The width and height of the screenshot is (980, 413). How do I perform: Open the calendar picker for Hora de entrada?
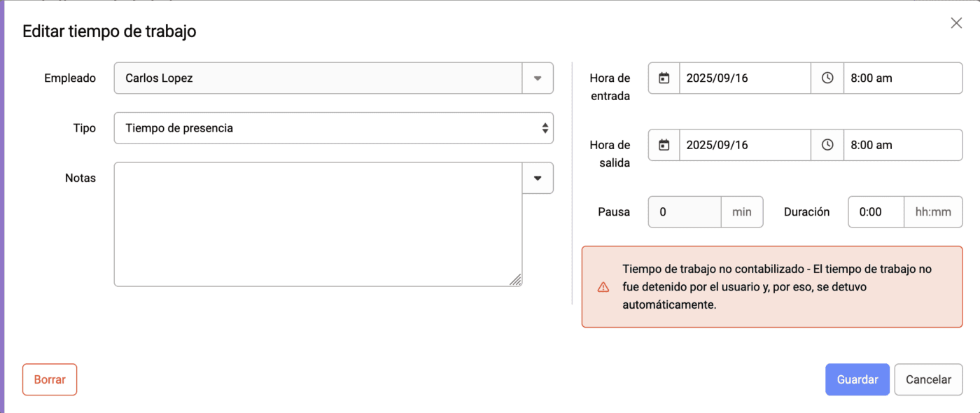pos(663,78)
